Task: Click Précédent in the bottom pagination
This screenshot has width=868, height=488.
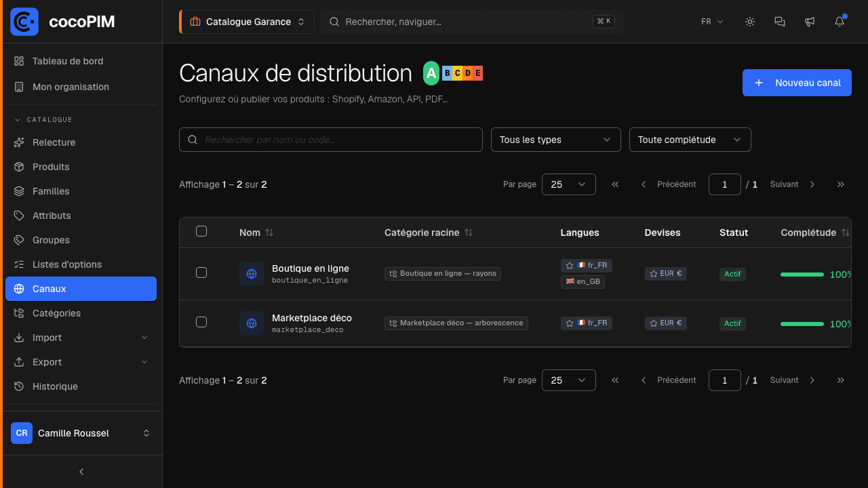Action: 669,380
